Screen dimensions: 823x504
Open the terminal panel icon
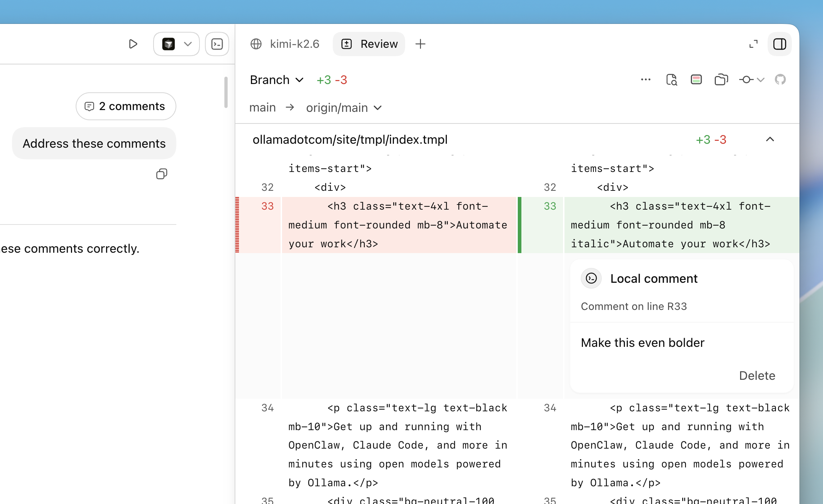(x=217, y=44)
